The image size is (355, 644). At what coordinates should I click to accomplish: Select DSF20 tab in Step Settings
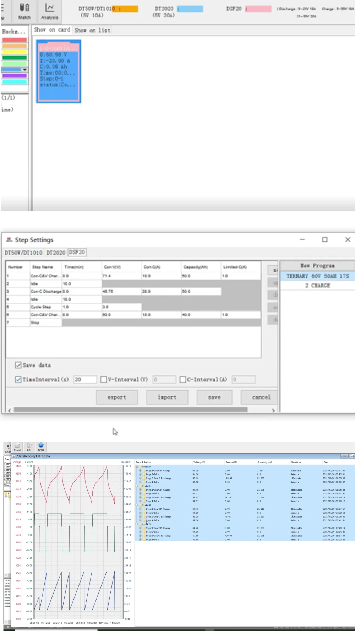(77, 252)
